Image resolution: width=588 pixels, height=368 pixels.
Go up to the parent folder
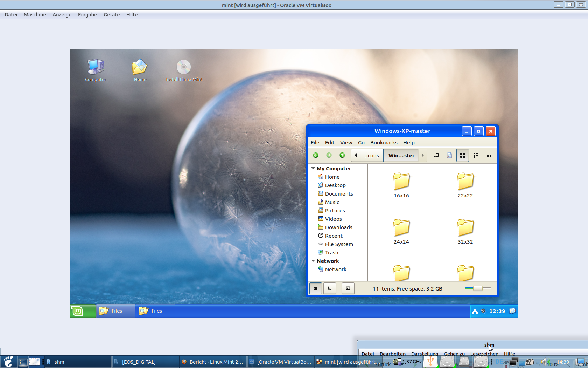point(342,155)
